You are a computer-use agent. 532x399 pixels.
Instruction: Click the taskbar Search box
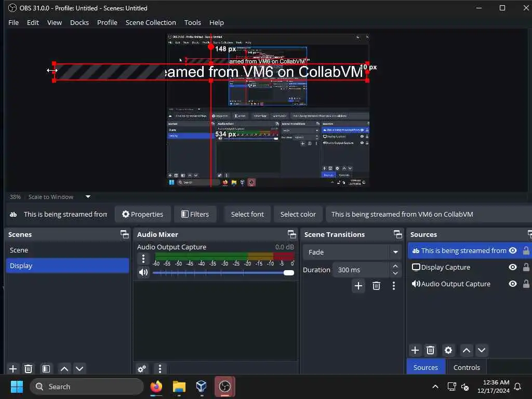pyautogui.click(x=87, y=387)
